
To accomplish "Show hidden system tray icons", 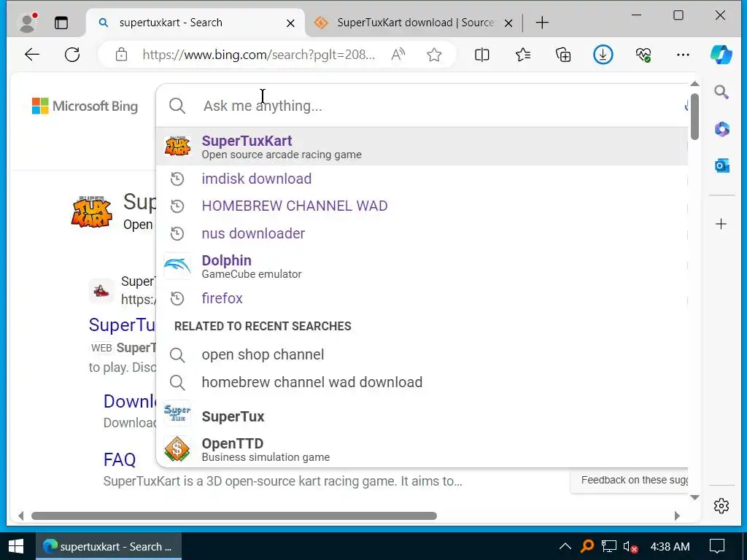I will [x=565, y=546].
